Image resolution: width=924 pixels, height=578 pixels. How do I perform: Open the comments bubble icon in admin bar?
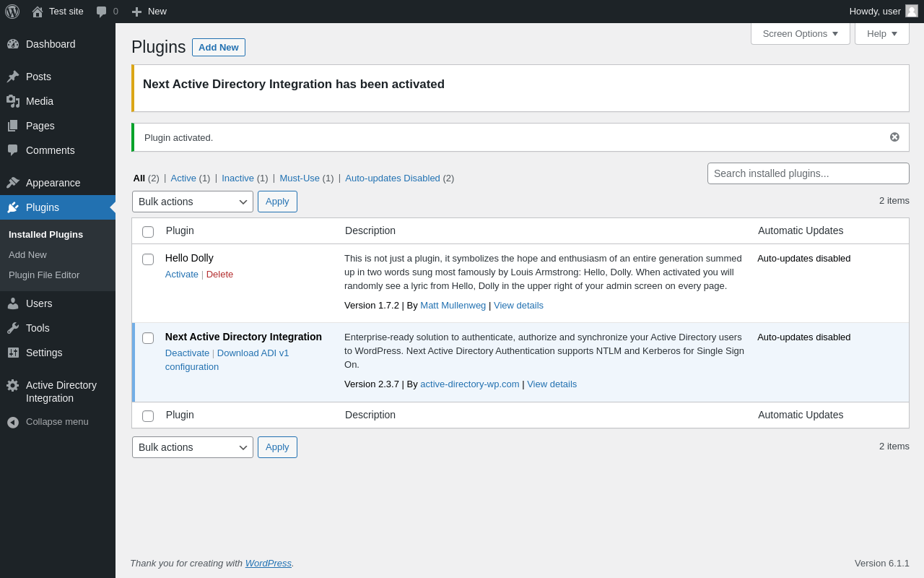pyautogui.click(x=102, y=12)
